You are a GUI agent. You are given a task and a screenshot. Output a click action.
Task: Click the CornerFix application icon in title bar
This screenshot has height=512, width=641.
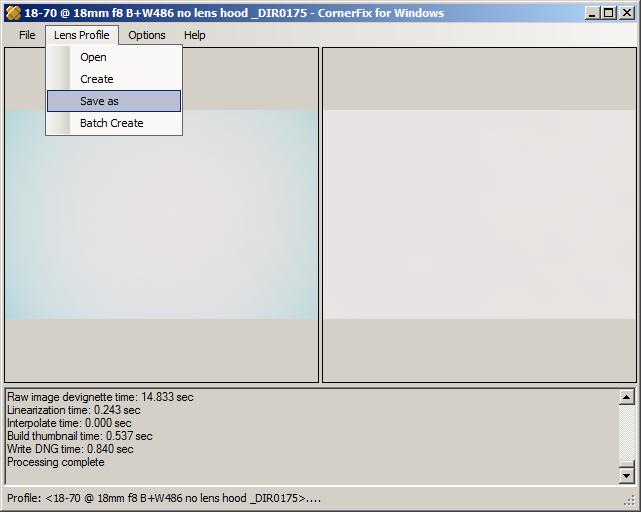[x=13, y=13]
